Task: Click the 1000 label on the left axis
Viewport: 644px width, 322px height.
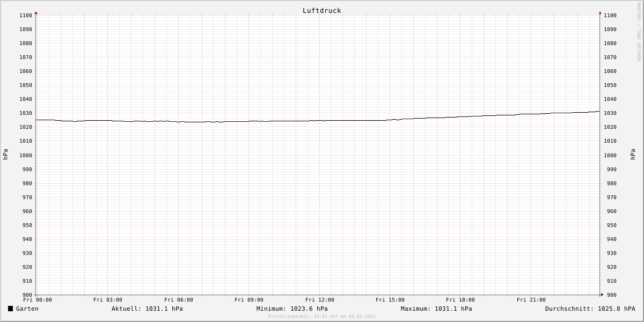Action: click(26, 156)
